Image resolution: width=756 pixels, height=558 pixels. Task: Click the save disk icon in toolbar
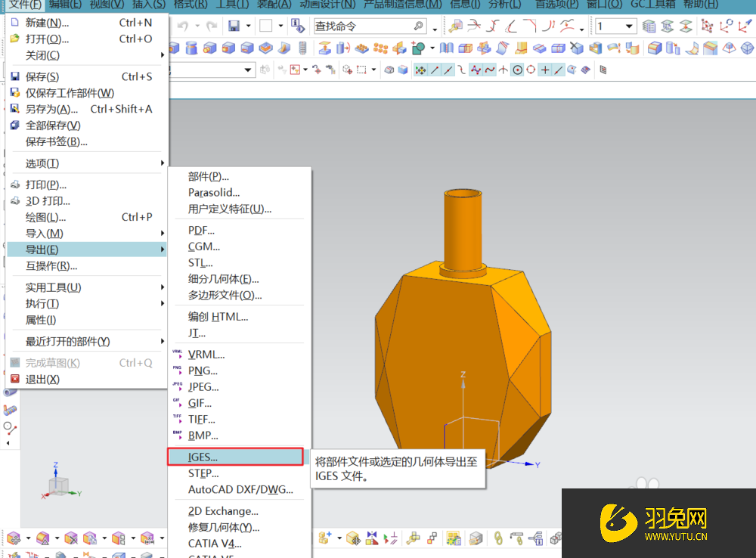point(234,26)
